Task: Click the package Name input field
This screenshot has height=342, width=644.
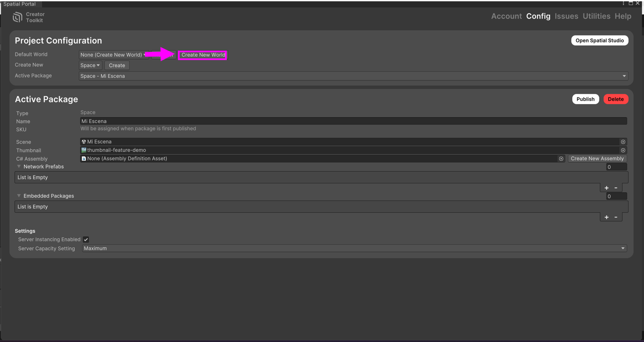Action: (353, 121)
